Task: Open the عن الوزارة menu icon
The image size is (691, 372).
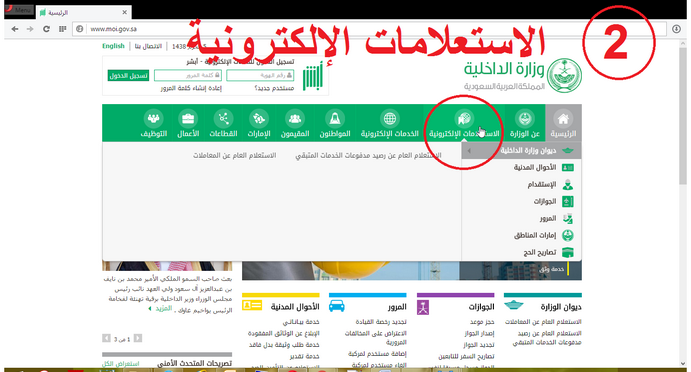Action: click(524, 119)
